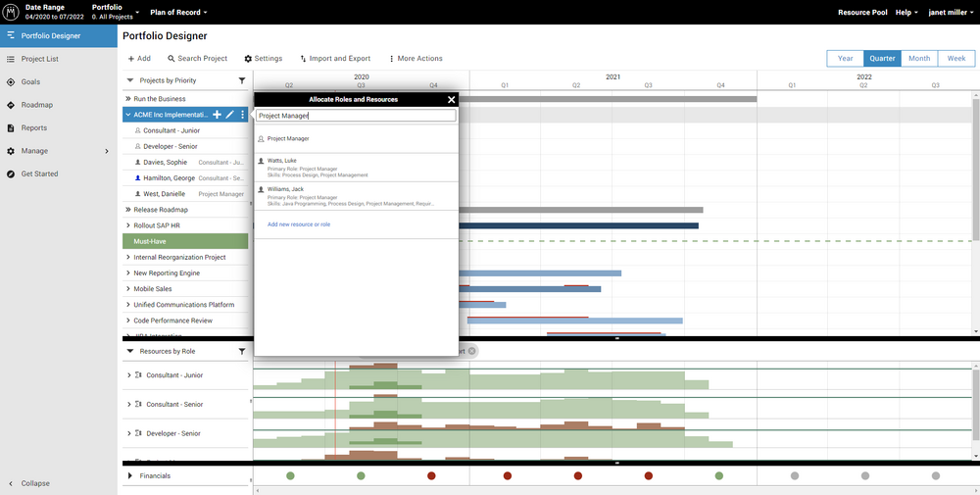This screenshot has width=980, height=495.
Task: Close the Allocate Roles and Resources dialog
Action: pyautogui.click(x=451, y=100)
